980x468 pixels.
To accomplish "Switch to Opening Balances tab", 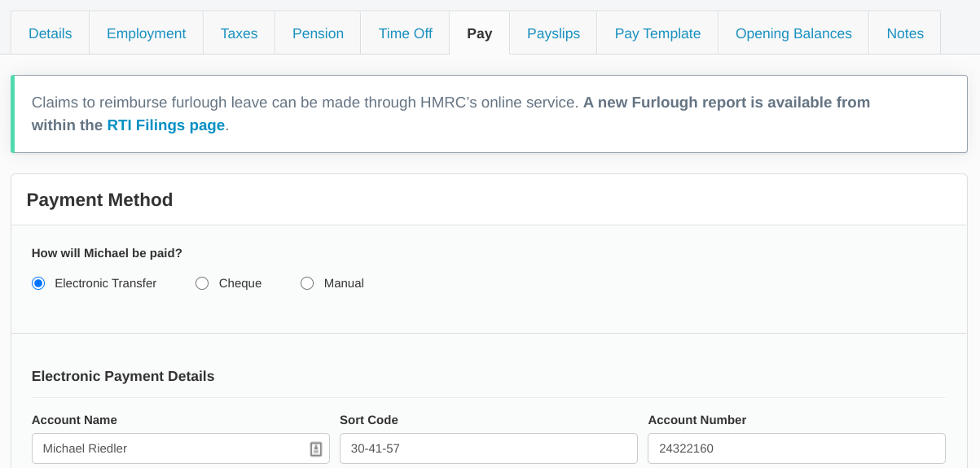I will [793, 33].
